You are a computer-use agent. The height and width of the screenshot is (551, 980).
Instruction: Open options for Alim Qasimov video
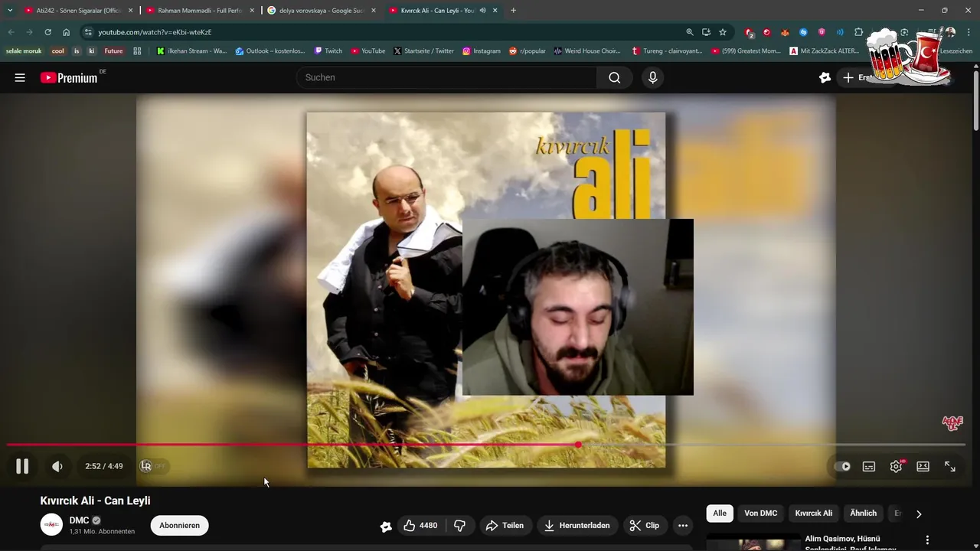point(927,540)
